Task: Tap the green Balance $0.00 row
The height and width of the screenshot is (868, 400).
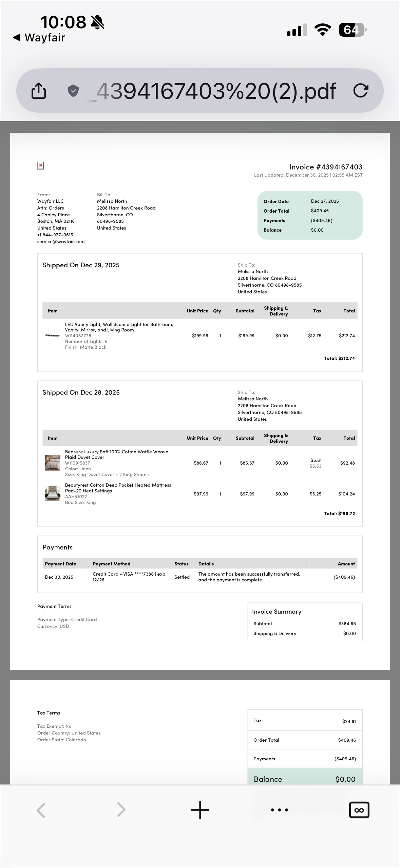Action: tap(305, 777)
